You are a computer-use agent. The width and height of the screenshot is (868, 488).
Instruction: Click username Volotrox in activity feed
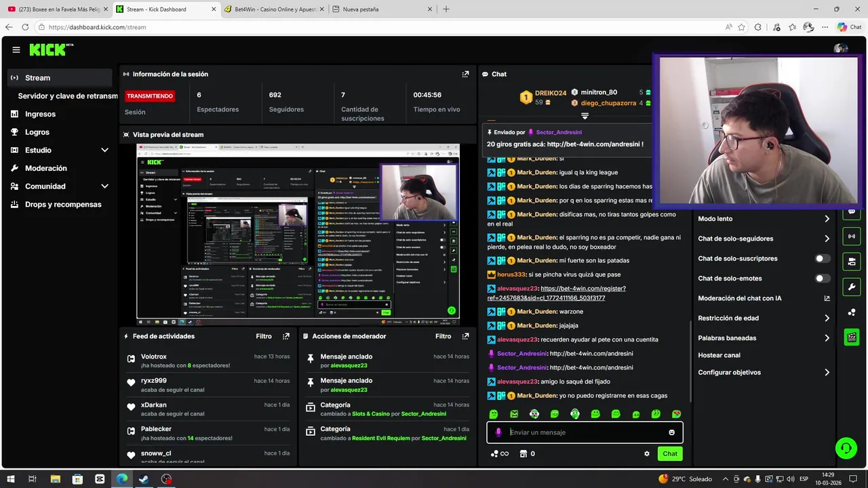154,357
